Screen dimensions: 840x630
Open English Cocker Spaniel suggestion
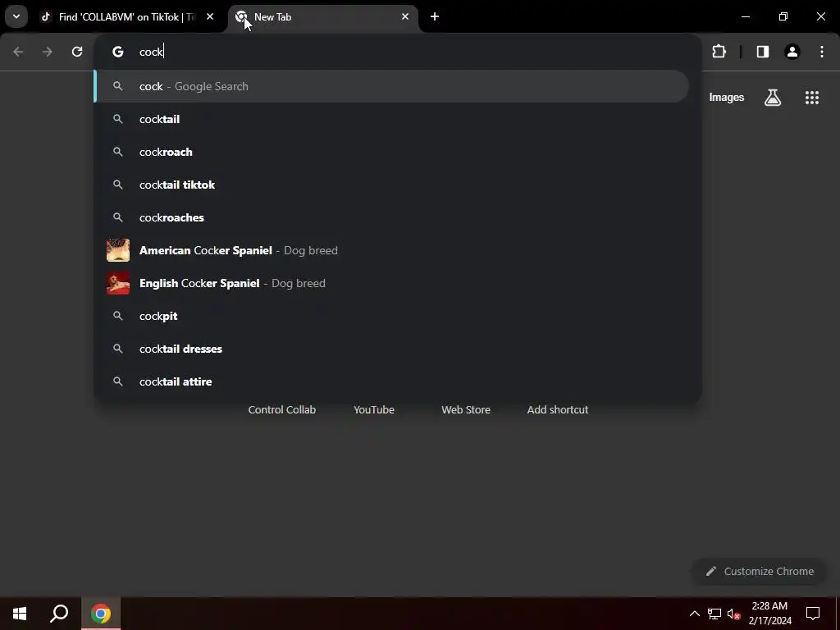click(x=391, y=283)
